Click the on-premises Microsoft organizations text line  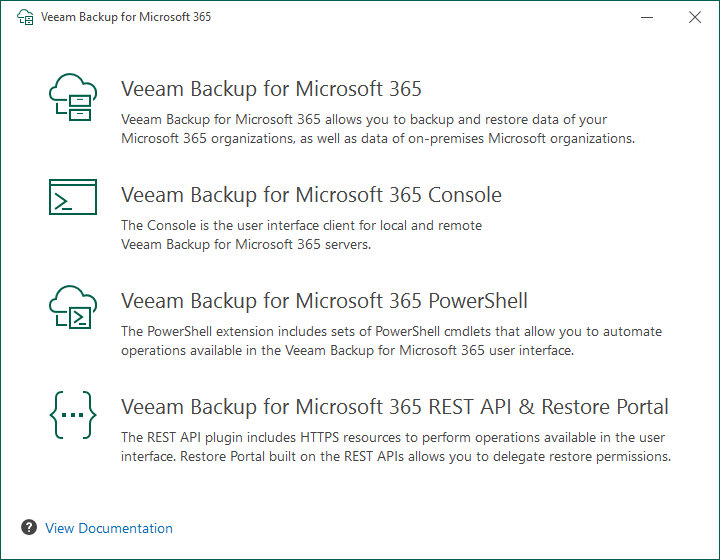point(378,139)
